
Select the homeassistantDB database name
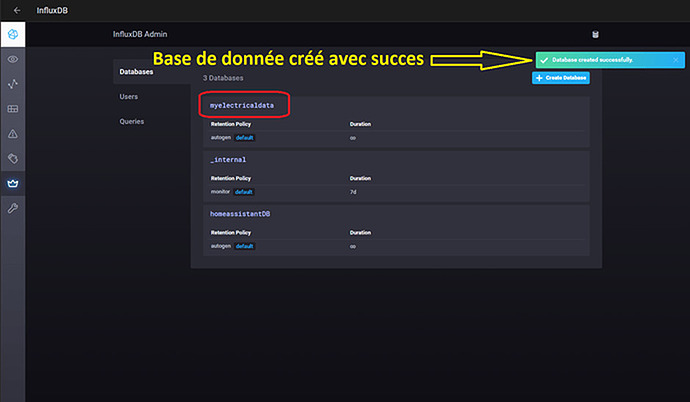click(240, 214)
